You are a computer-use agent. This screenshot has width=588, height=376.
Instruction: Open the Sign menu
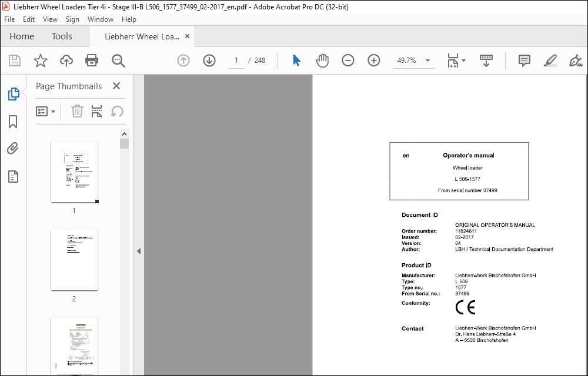click(72, 19)
